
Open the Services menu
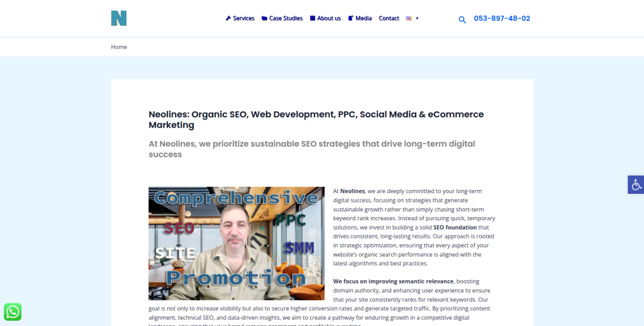coord(240,18)
